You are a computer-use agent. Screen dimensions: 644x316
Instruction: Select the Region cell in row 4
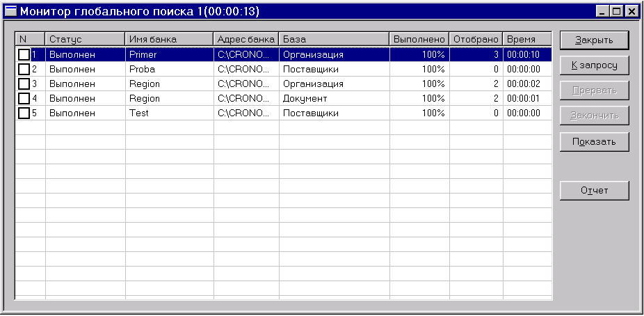(x=169, y=98)
